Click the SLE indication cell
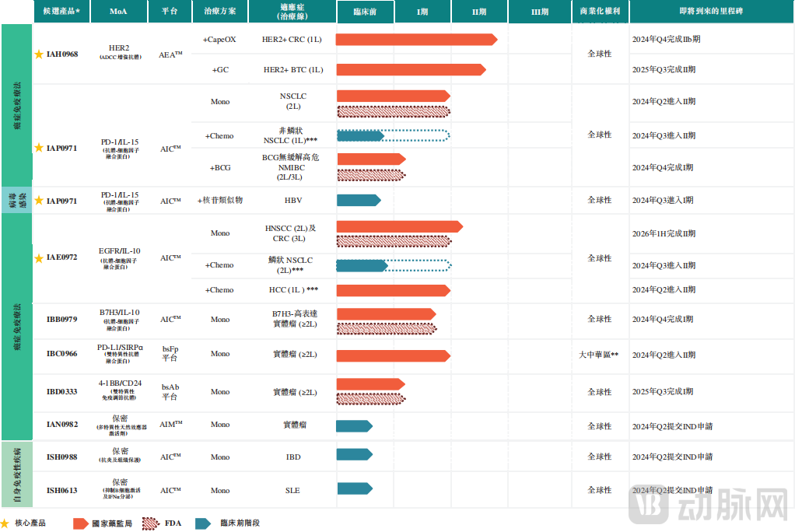795x532 pixels. (292, 491)
